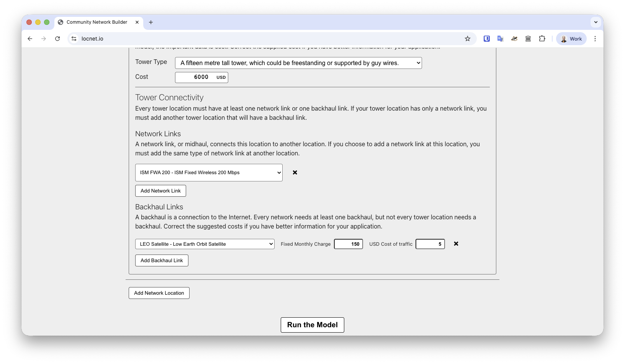Open the network link type dropdown
625x364 pixels.
[209, 172]
